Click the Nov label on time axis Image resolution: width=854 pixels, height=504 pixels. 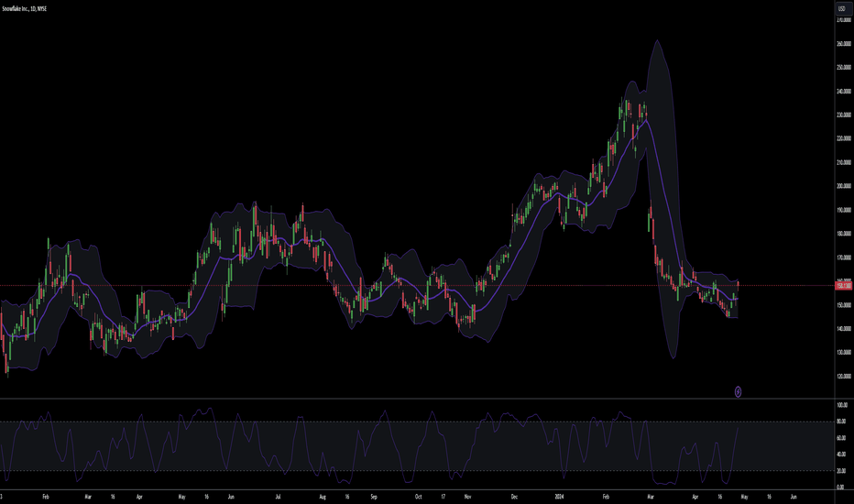pos(468,497)
